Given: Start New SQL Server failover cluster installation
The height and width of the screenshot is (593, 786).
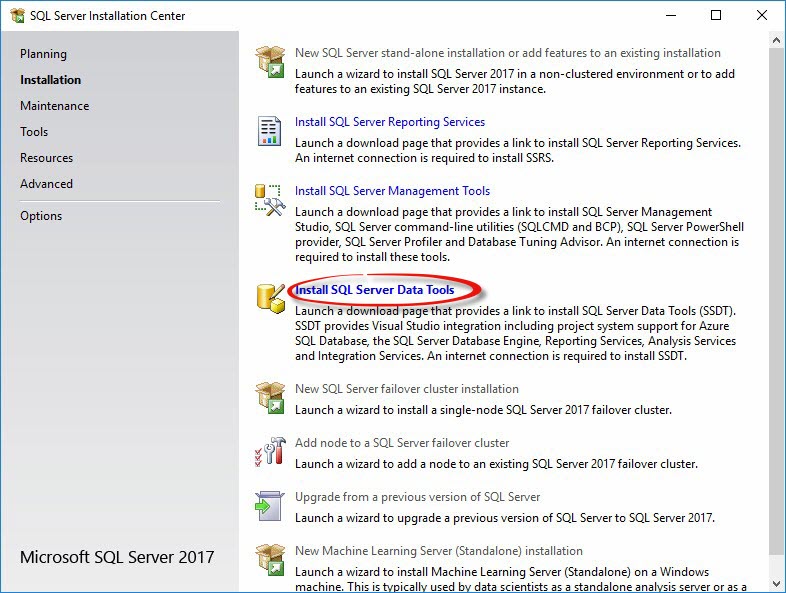Looking at the screenshot, I should (x=407, y=389).
